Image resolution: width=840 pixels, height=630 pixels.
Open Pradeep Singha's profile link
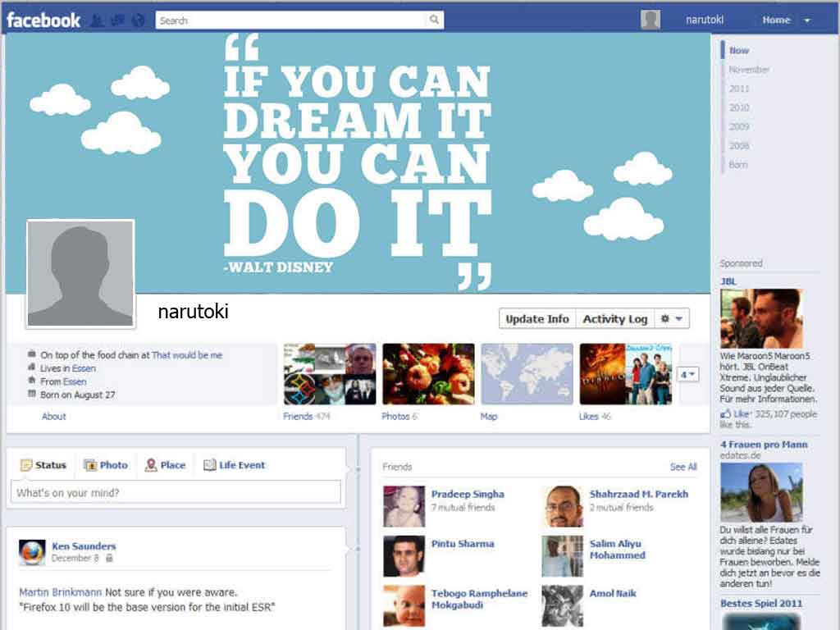[x=468, y=494]
